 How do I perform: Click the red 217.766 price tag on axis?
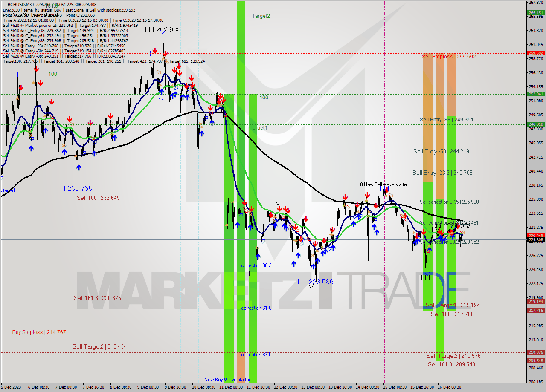click(536, 310)
